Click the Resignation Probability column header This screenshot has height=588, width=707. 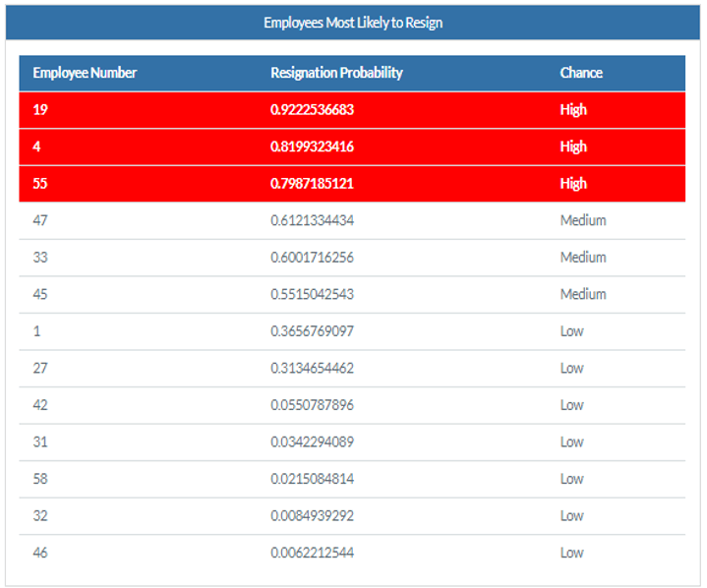click(336, 73)
